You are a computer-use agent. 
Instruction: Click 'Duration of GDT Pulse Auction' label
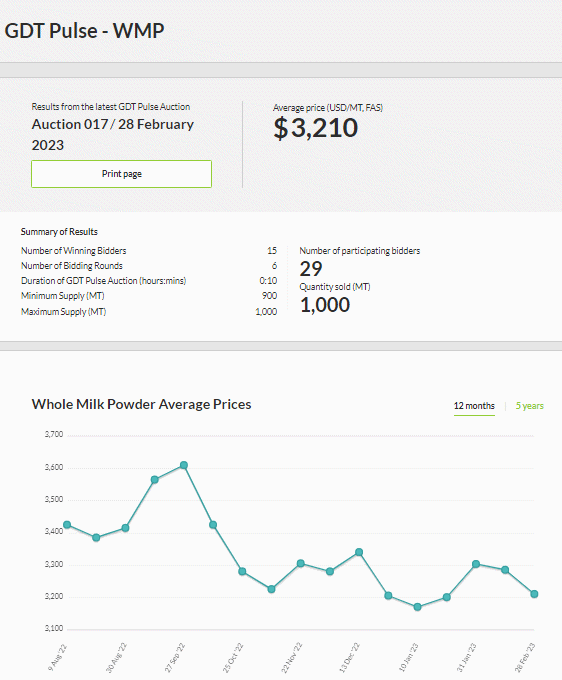point(103,281)
